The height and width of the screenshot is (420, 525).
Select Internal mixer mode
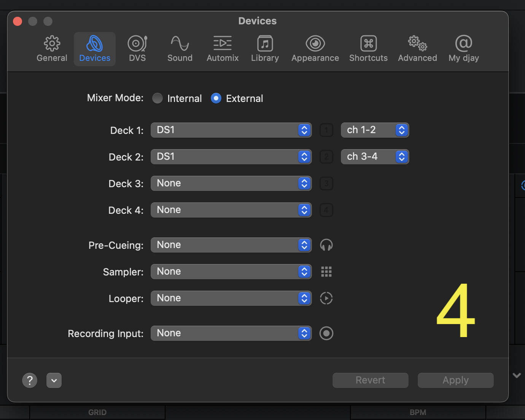[x=157, y=99]
